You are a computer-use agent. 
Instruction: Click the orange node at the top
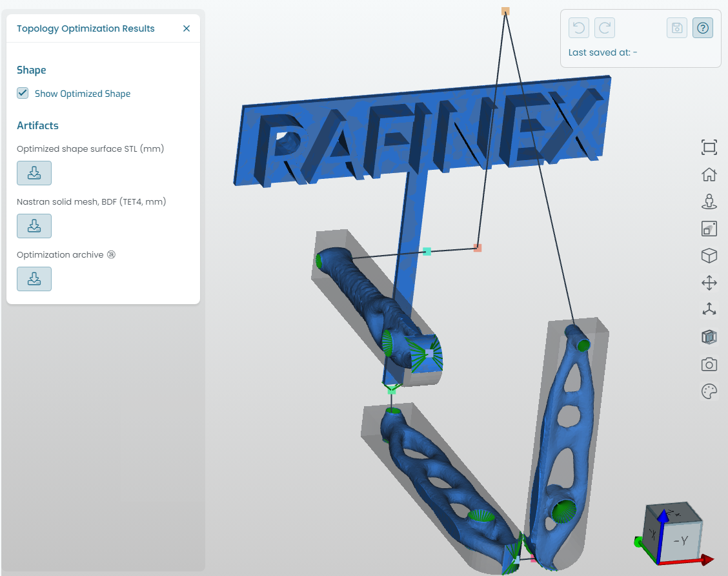[505, 11]
